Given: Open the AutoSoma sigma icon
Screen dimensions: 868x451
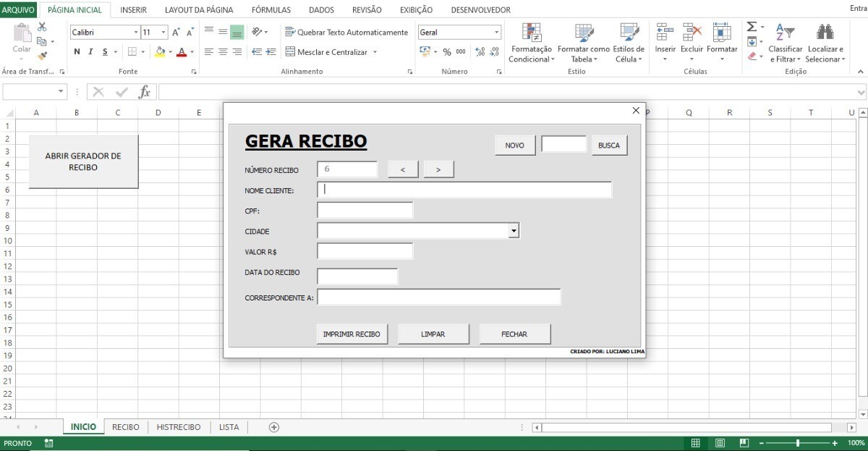Looking at the screenshot, I should [752, 27].
